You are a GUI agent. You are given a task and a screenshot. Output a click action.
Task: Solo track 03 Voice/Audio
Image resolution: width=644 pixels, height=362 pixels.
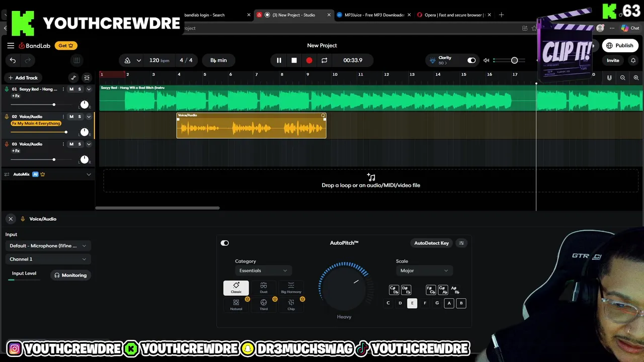pyautogui.click(x=79, y=144)
